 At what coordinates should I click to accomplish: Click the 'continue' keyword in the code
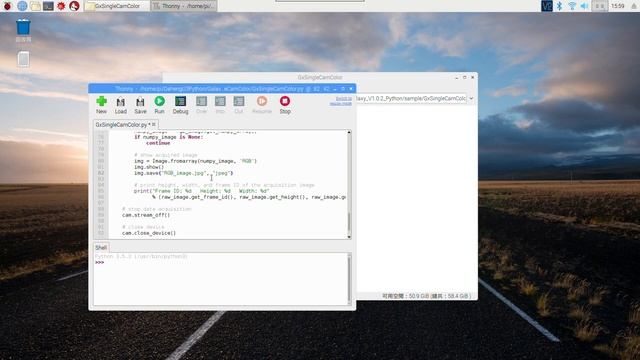[158, 143]
